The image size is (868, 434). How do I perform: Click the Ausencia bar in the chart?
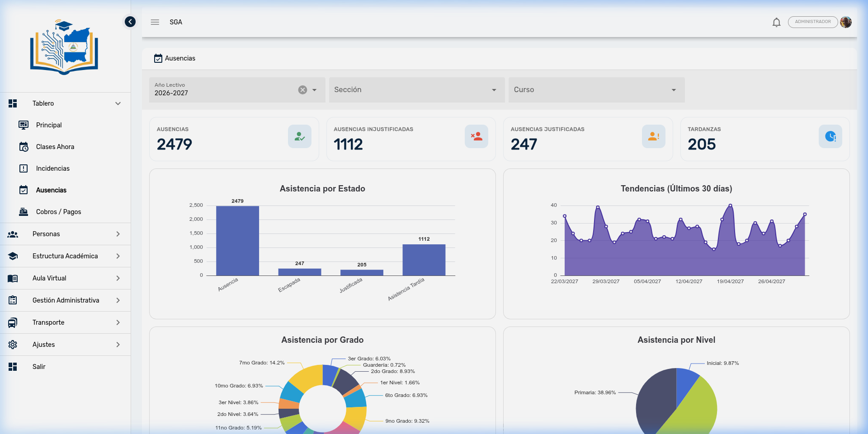pos(237,240)
